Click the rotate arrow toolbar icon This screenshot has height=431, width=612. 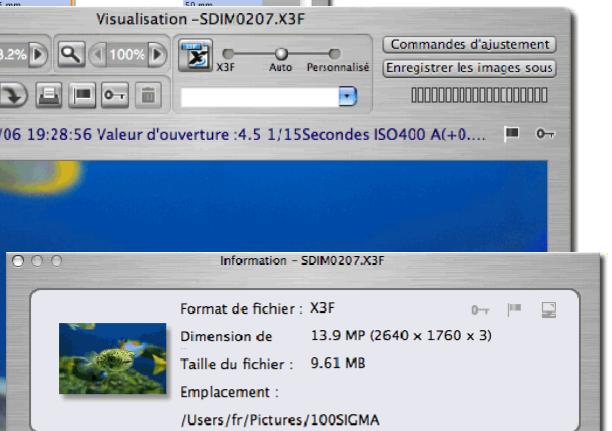14,95
